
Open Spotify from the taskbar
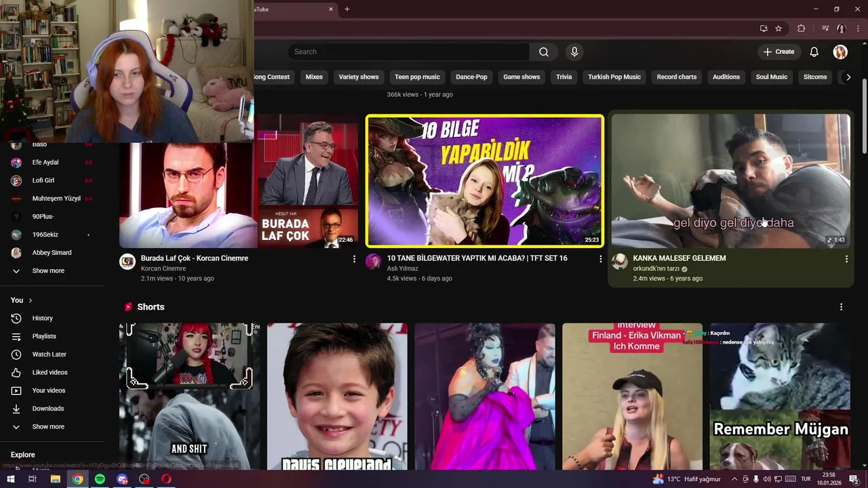tap(100, 479)
